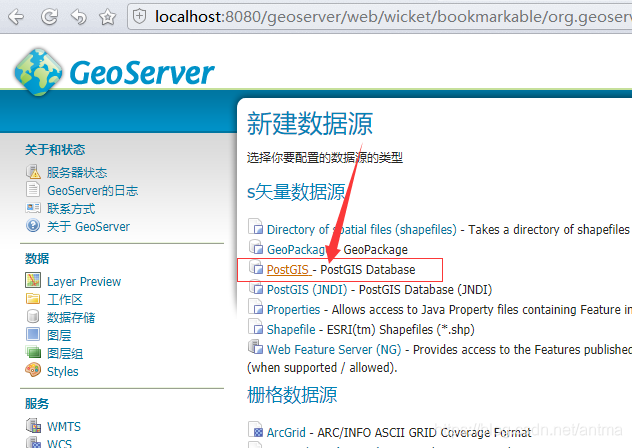Click the GeoServer的日志 document icon
This screenshot has width=632, height=448.
(x=33, y=190)
